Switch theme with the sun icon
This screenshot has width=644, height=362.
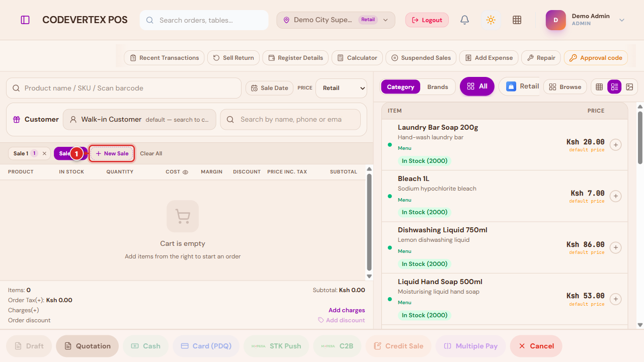coord(491,20)
